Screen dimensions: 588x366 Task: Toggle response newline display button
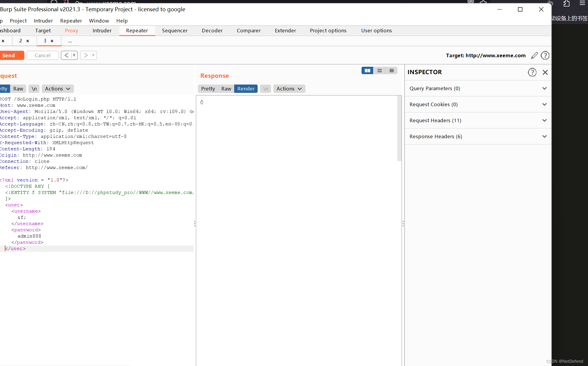(x=266, y=89)
